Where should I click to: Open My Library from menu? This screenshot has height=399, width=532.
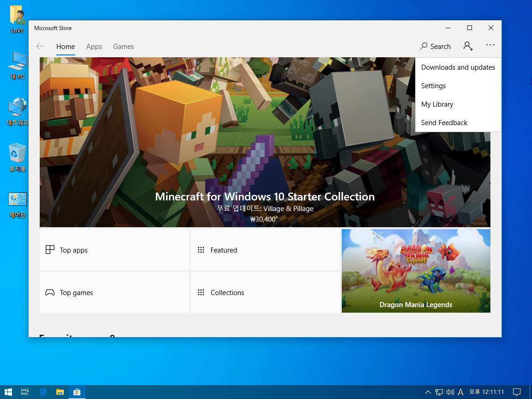[x=458, y=104]
